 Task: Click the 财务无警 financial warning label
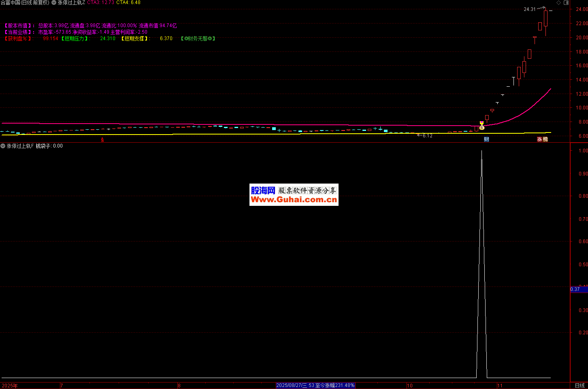198,38
